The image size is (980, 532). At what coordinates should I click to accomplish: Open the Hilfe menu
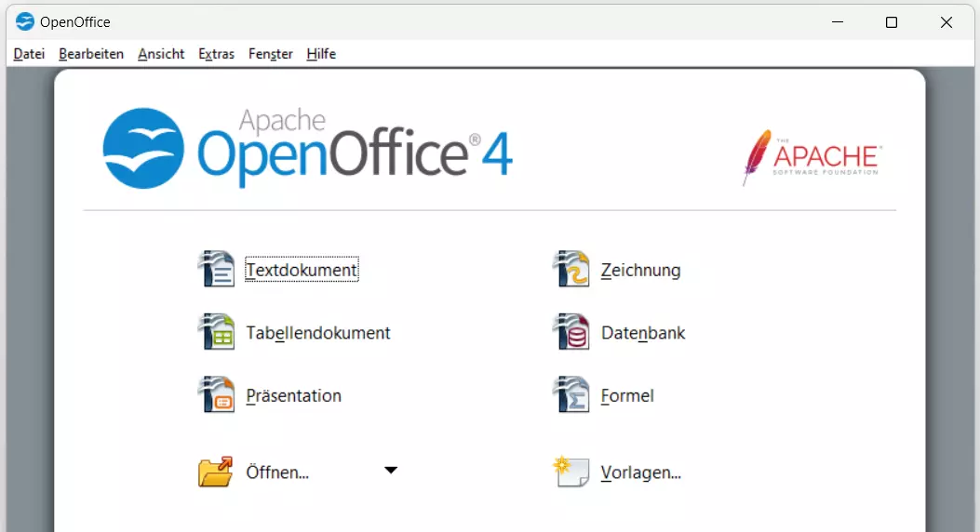(321, 54)
